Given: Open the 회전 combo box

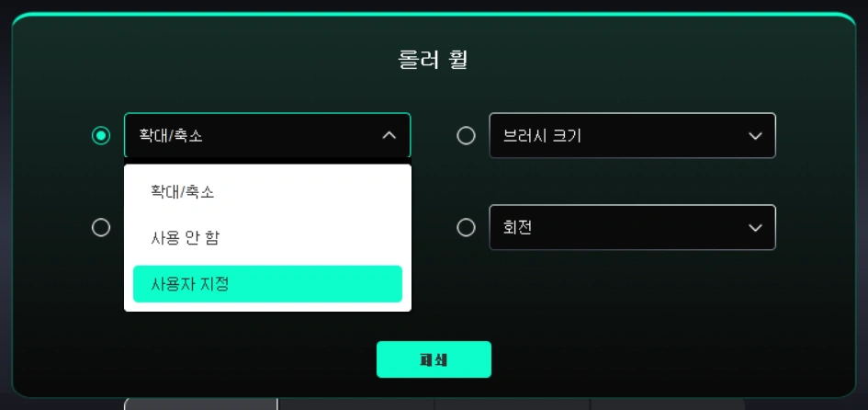Looking at the screenshot, I should pos(632,228).
